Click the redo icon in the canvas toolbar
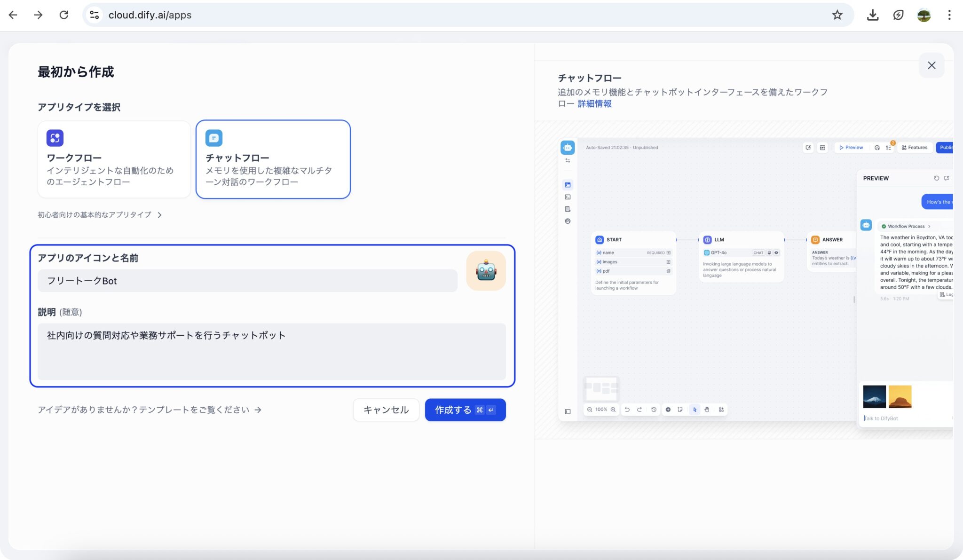 [640, 410]
